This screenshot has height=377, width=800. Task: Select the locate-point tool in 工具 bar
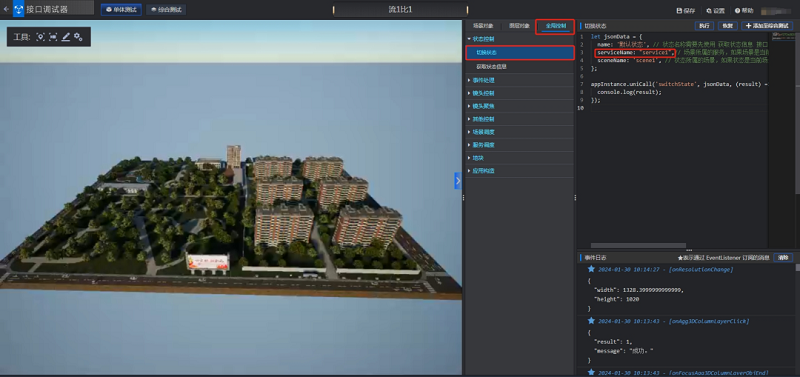click(x=40, y=37)
